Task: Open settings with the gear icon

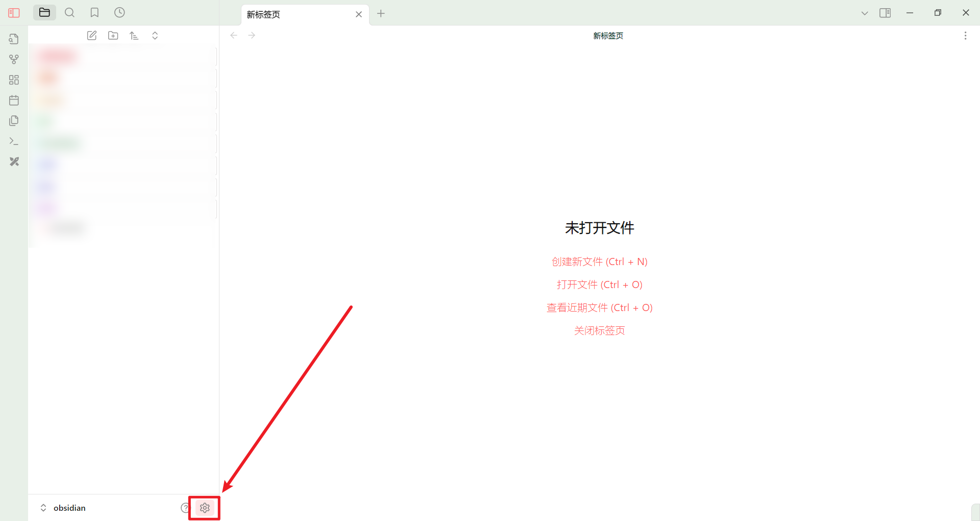Action: click(205, 508)
